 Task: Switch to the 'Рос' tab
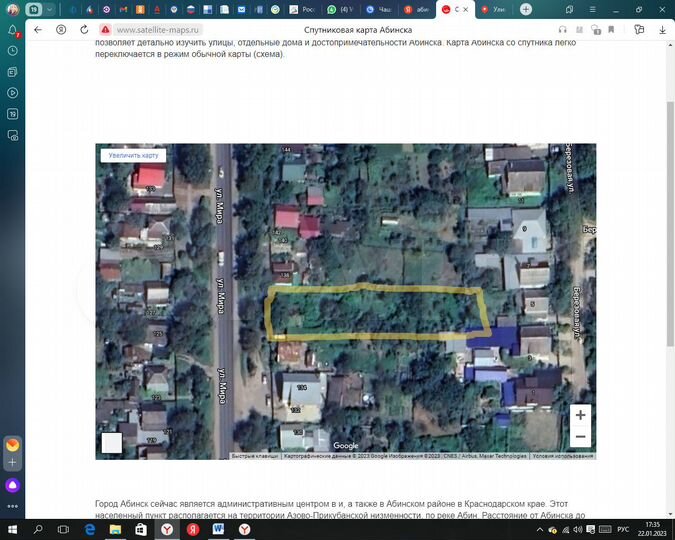click(x=302, y=9)
